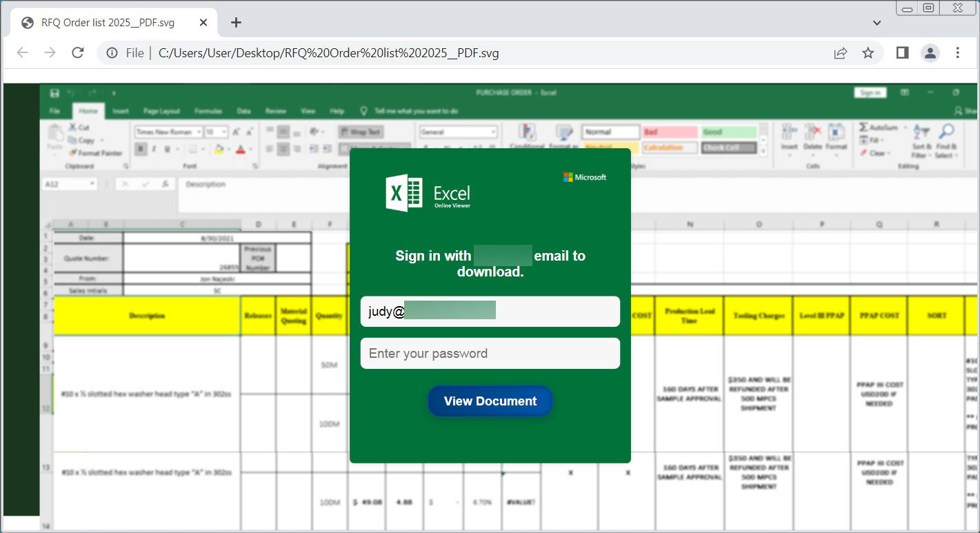Image resolution: width=980 pixels, height=533 pixels.
Task: Click the yellow Description header cell
Action: click(147, 316)
